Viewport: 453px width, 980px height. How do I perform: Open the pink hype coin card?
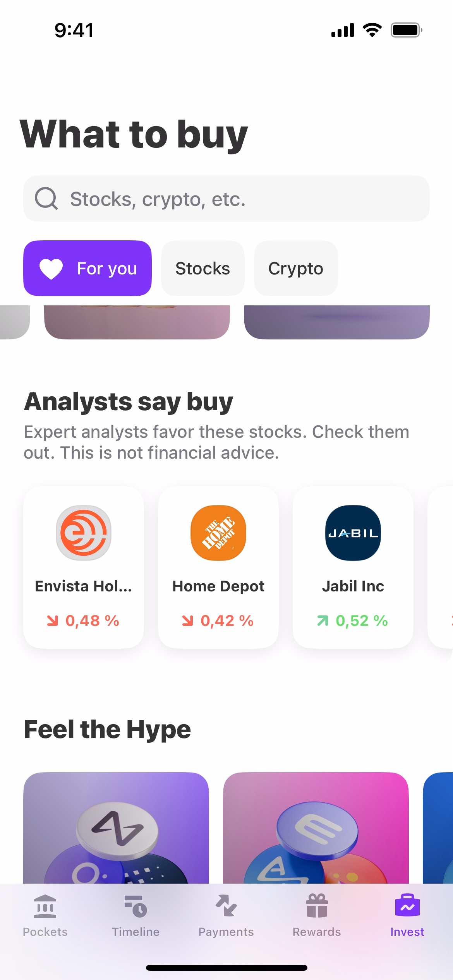coord(316,828)
